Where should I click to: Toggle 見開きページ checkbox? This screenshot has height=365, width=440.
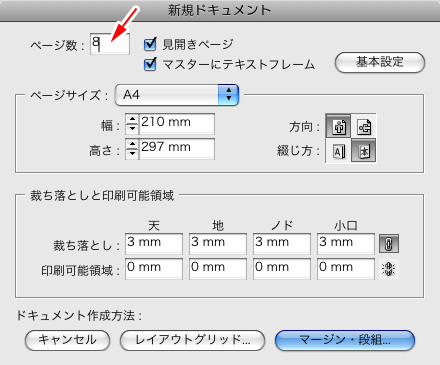150,44
